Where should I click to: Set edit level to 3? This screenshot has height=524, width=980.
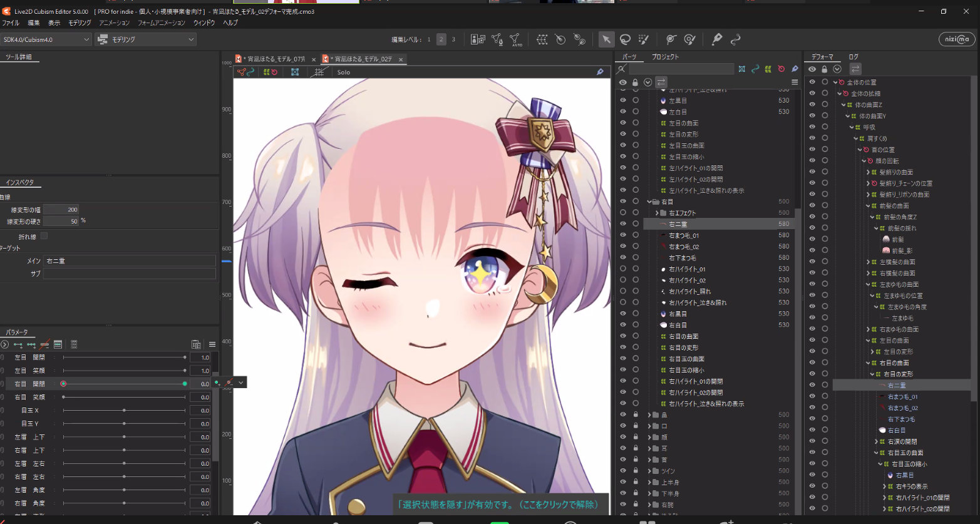click(x=453, y=39)
